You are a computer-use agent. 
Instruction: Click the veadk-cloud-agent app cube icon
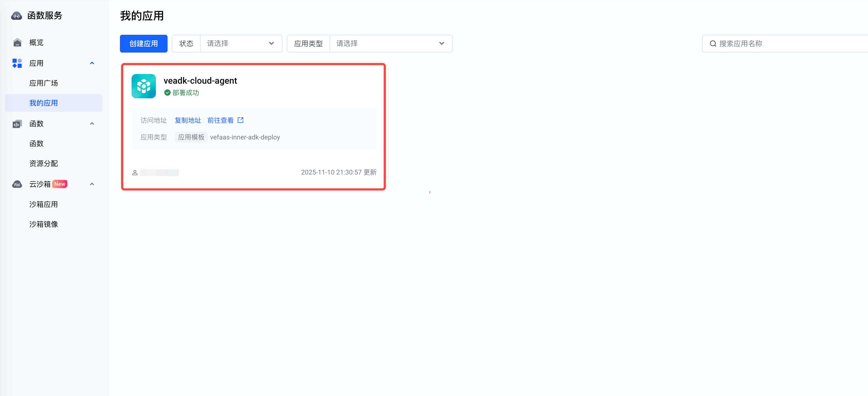point(143,86)
